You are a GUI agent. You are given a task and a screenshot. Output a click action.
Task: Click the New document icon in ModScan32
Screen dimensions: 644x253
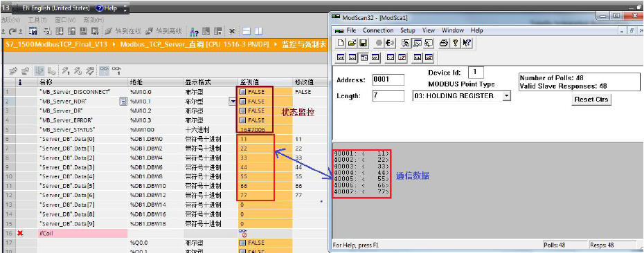pos(341,42)
